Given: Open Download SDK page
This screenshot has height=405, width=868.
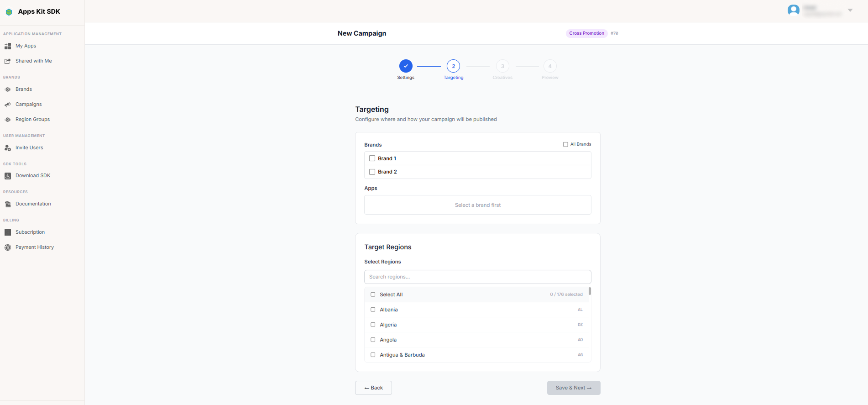Looking at the screenshot, I should coord(33,176).
